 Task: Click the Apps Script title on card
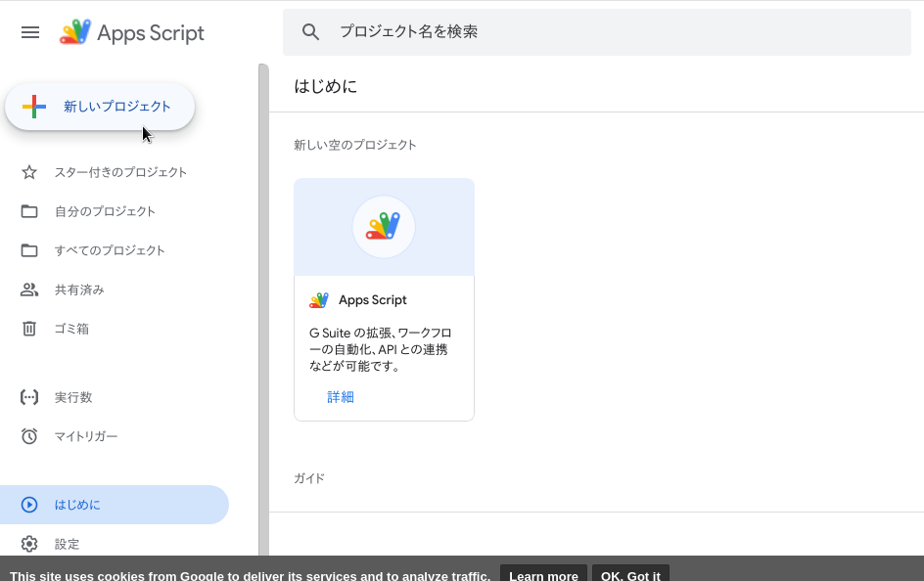tap(372, 300)
